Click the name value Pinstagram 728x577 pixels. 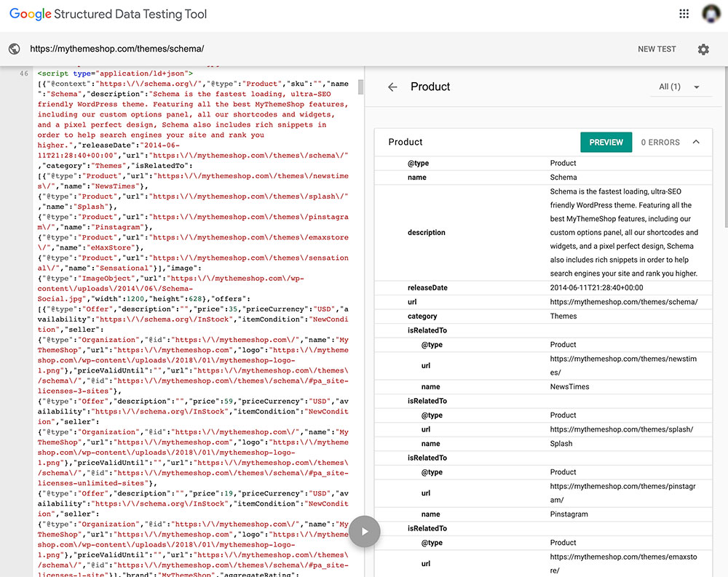click(x=569, y=514)
